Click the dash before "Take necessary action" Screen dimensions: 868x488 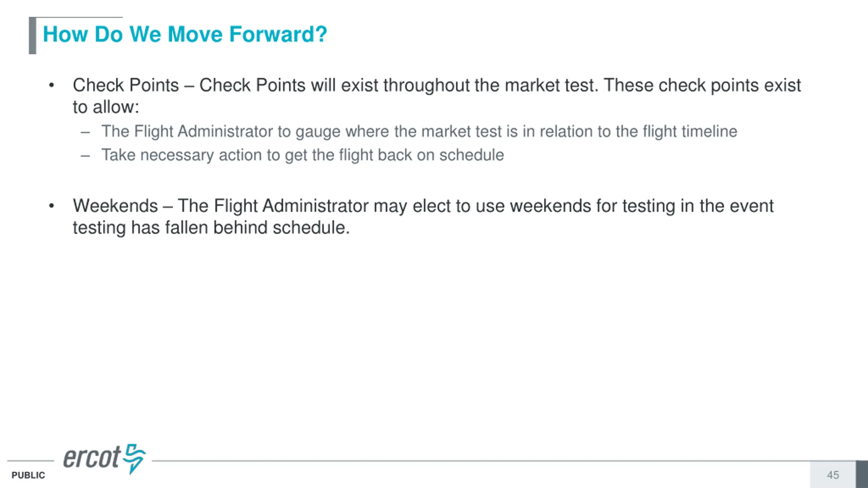[x=85, y=156]
